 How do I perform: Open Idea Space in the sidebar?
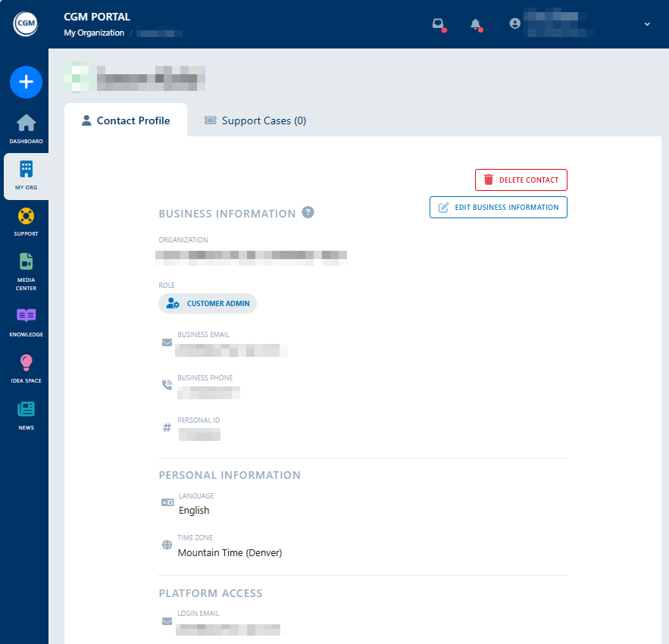click(26, 369)
